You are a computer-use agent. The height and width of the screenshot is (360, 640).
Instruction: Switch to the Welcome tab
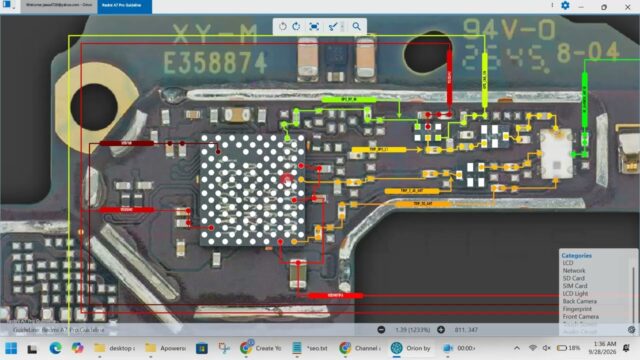point(59,6)
